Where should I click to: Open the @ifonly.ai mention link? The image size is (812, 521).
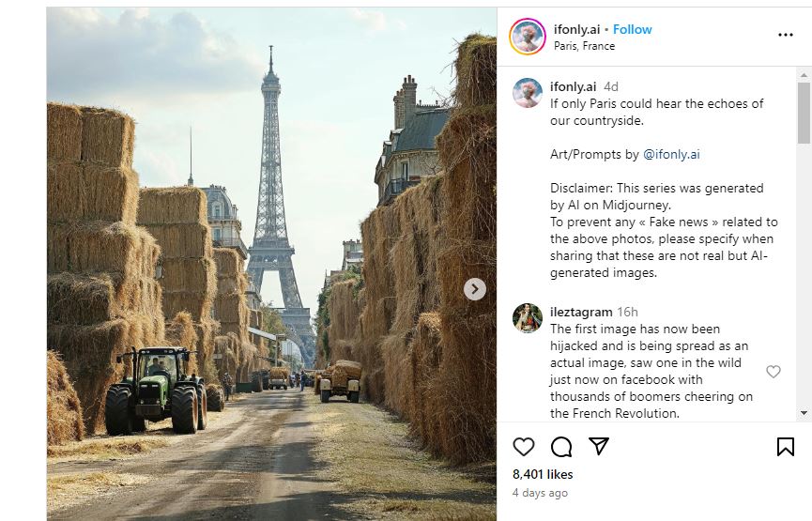click(671, 154)
